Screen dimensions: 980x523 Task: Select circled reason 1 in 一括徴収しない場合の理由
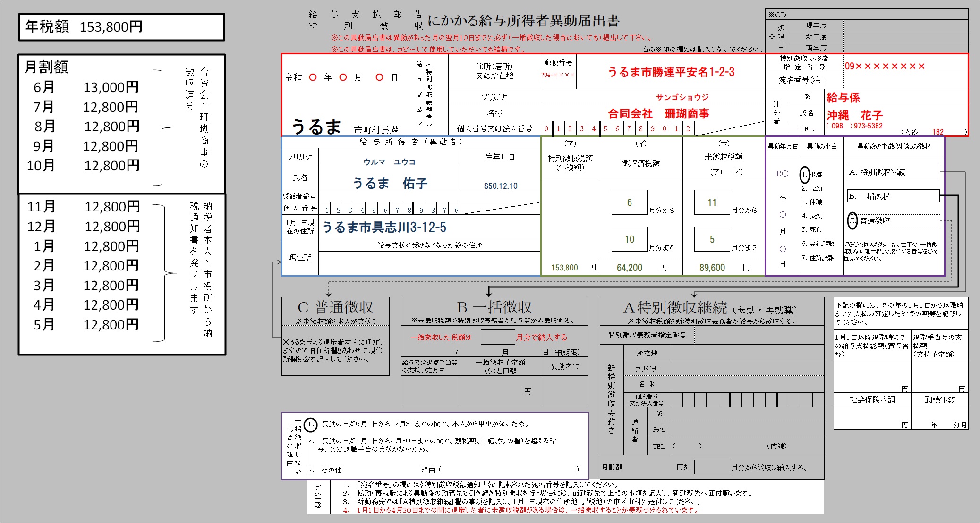(x=311, y=424)
